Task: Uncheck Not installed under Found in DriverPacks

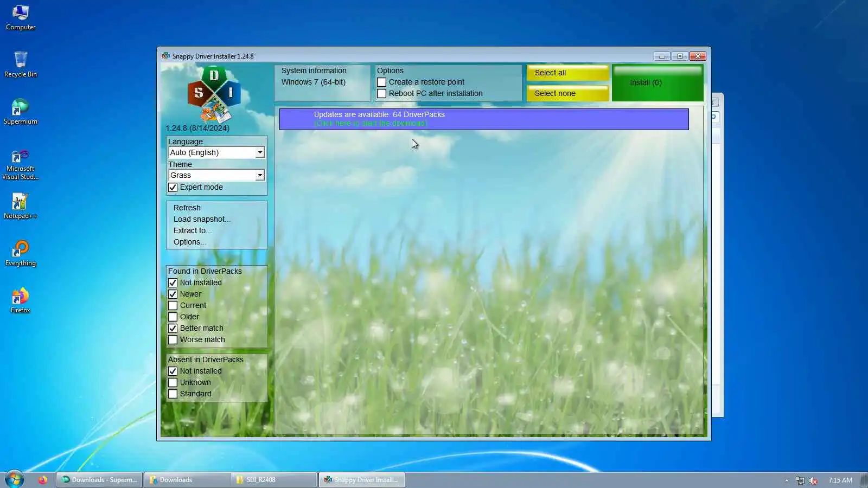Action: coord(173,282)
